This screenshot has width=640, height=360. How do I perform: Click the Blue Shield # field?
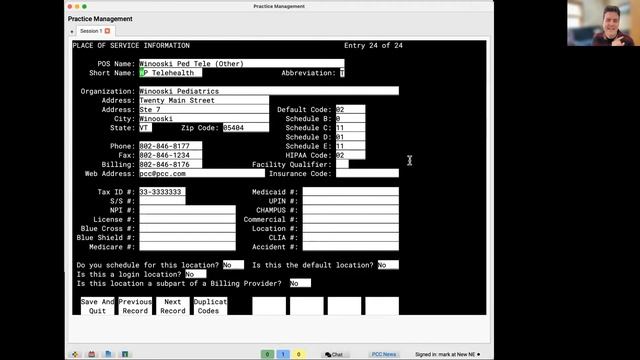click(x=187, y=238)
